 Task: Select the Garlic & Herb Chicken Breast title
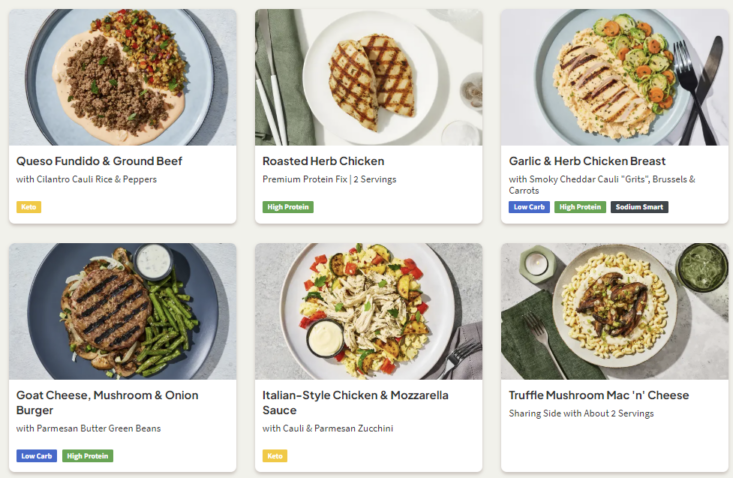click(587, 161)
